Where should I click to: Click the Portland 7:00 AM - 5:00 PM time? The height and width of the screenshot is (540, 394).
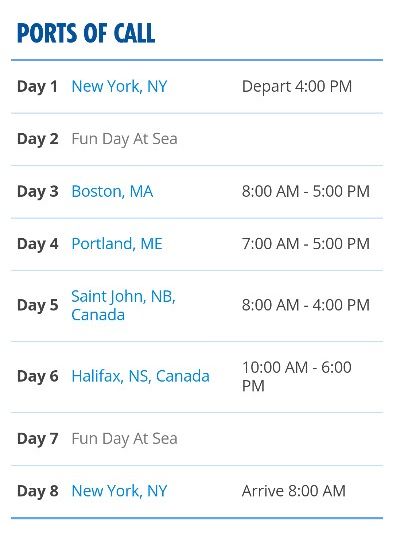tap(306, 244)
